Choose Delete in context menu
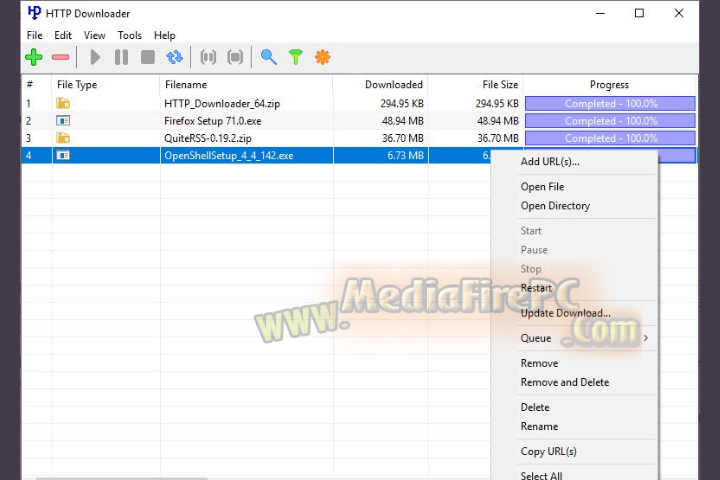The width and height of the screenshot is (720, 480). point(535,407)
